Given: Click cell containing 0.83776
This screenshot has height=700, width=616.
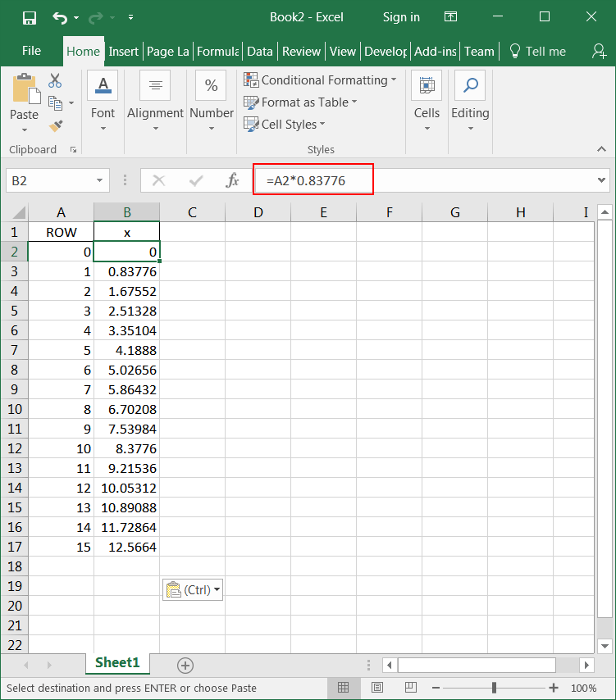Looking at the screenshot, I should point(127,272).
